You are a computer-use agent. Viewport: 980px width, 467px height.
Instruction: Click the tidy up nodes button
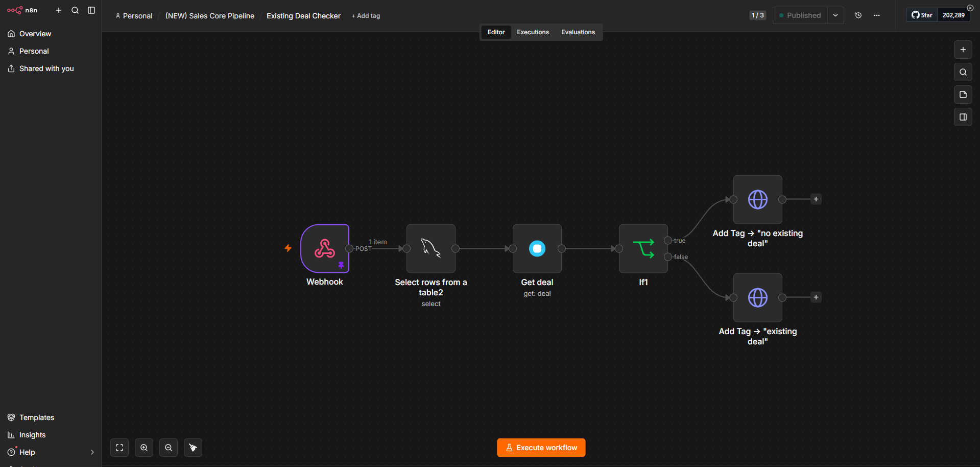[x=193, y=448]
